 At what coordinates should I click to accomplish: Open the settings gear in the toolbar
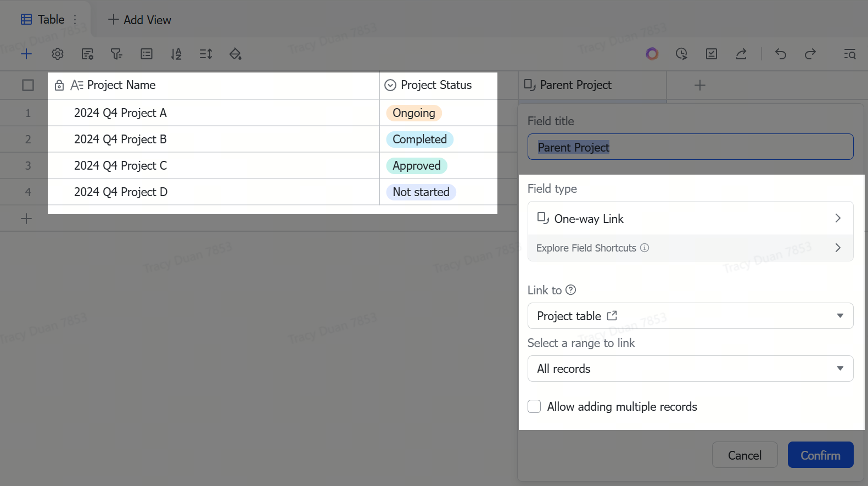coord(58,54)
